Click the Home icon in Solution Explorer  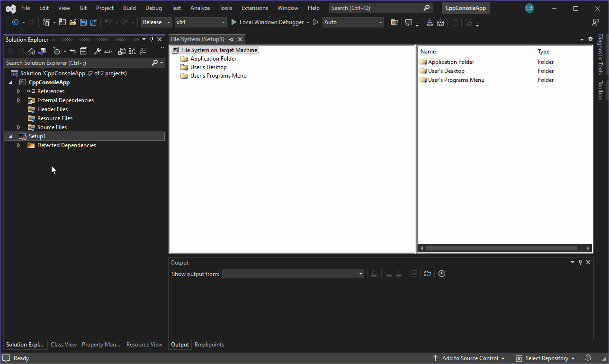tap(32, 51)
